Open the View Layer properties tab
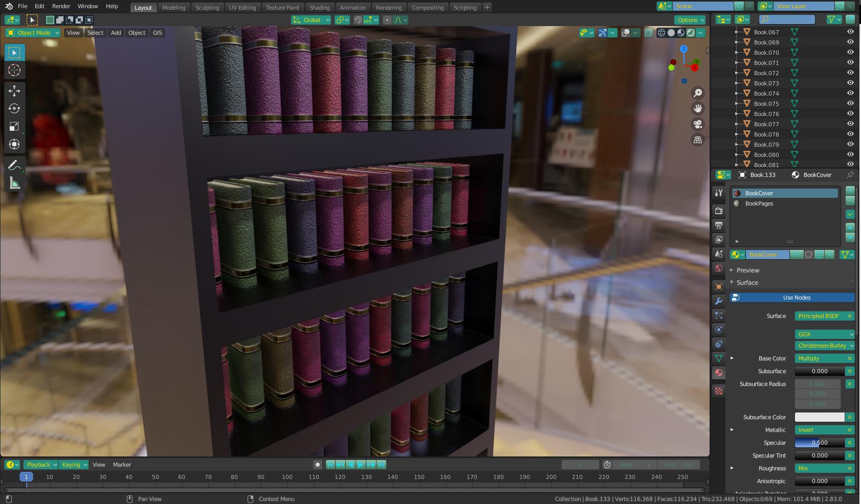This screenshot has height=504, width=861. (x=719, y=239)
